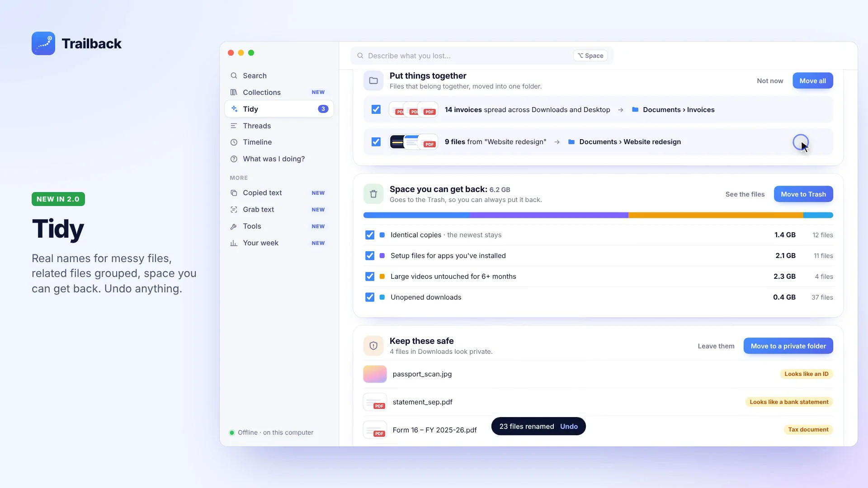
Task: Uncheck Identical copies checkbox
Action: [370, 235]
